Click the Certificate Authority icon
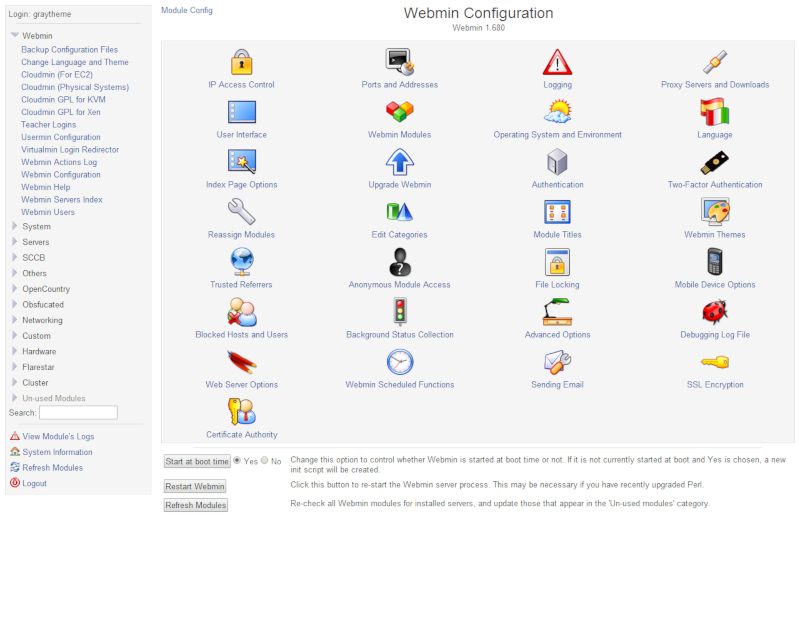The width and height of the screenshot is (800, 640). pos(241,412)
